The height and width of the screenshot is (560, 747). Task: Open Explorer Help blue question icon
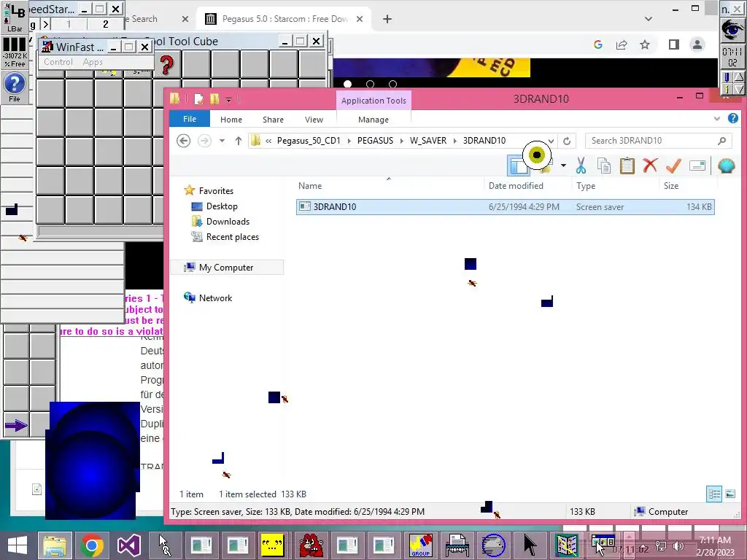pos(732,118)
